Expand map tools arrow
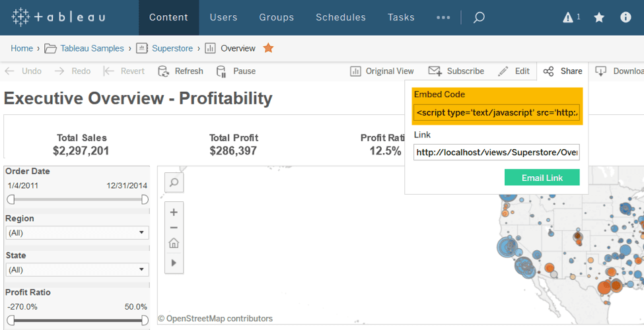The image size is (644, 330). (x=174, y=262)
